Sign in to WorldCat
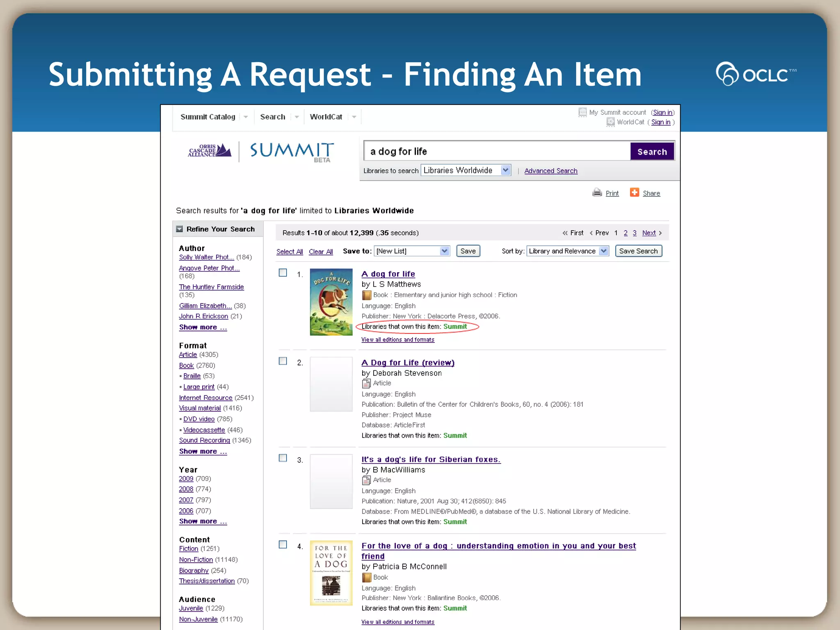 [x=661, y=122]
